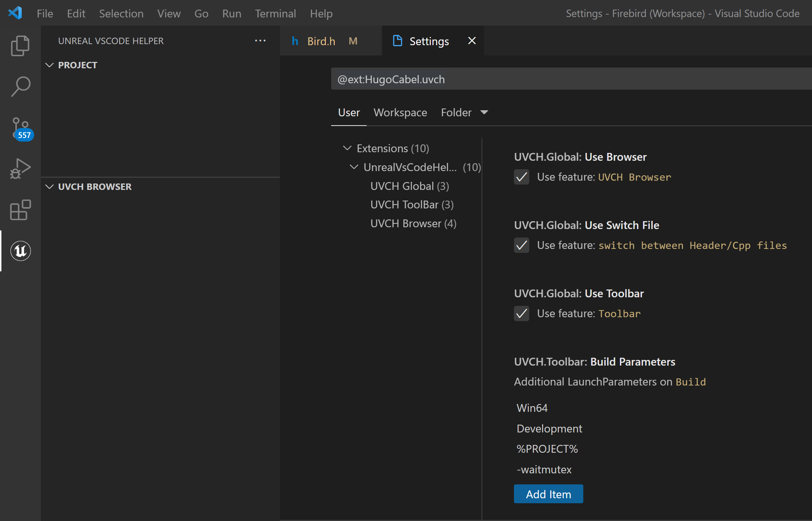Select the Unreal Engine helper icon
This screenshot has width=812, height=521.
(x=20, y=251)
